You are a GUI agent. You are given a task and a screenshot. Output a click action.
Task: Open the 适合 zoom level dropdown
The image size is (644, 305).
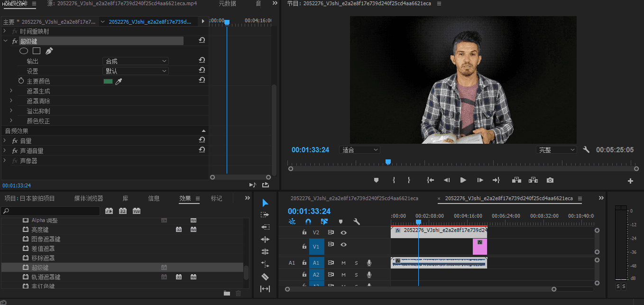pyautogui.click(x=360, y=150)
